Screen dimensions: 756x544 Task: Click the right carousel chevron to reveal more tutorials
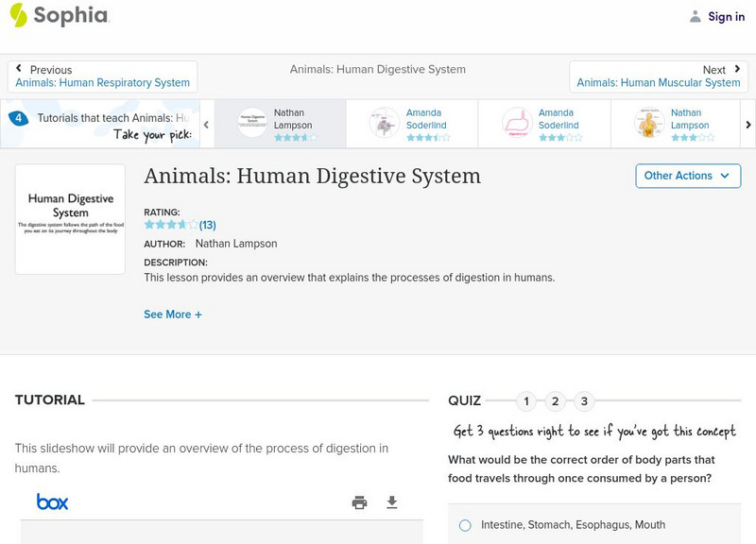(747, 124)
